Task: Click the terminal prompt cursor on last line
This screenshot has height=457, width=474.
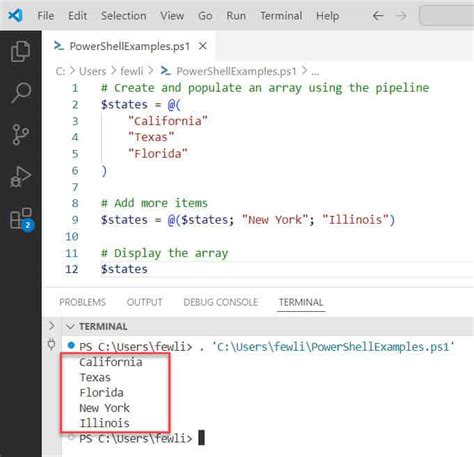Action: click(201, 438)
